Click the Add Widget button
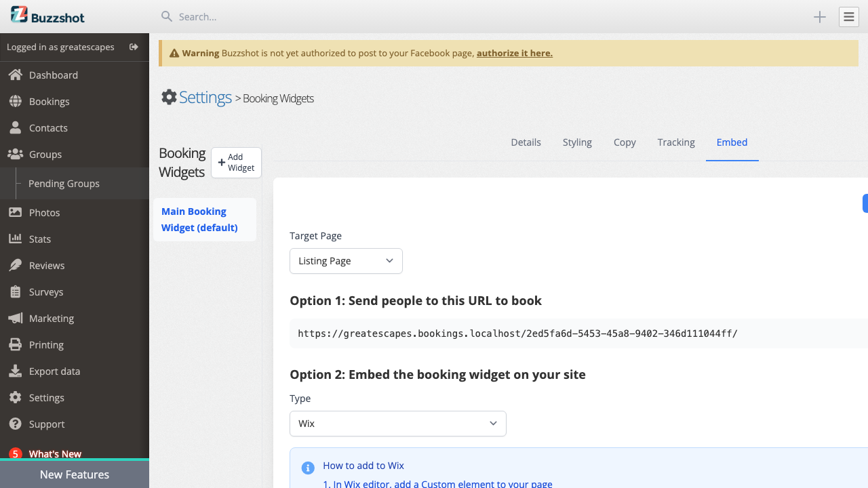The image size is (868, 488). point(236,163)
